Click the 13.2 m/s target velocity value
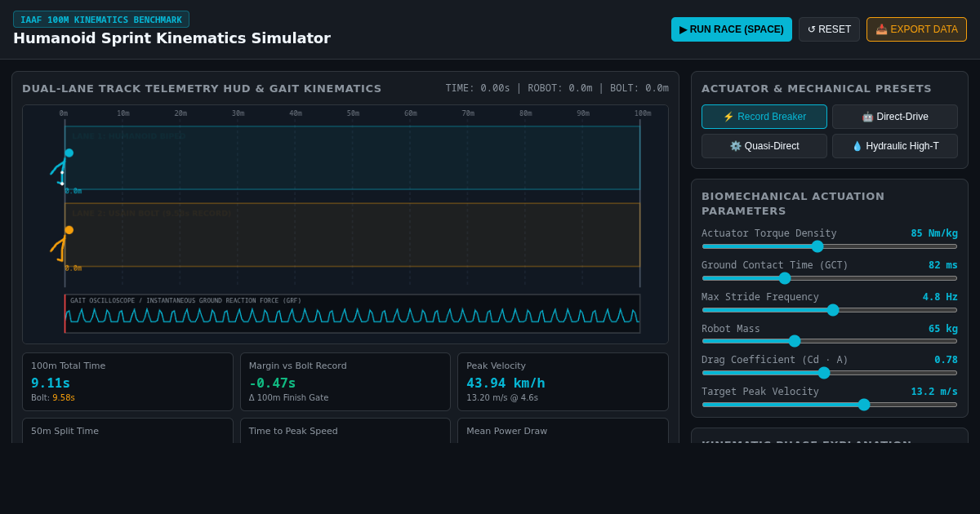 click(x=934, y=392)
